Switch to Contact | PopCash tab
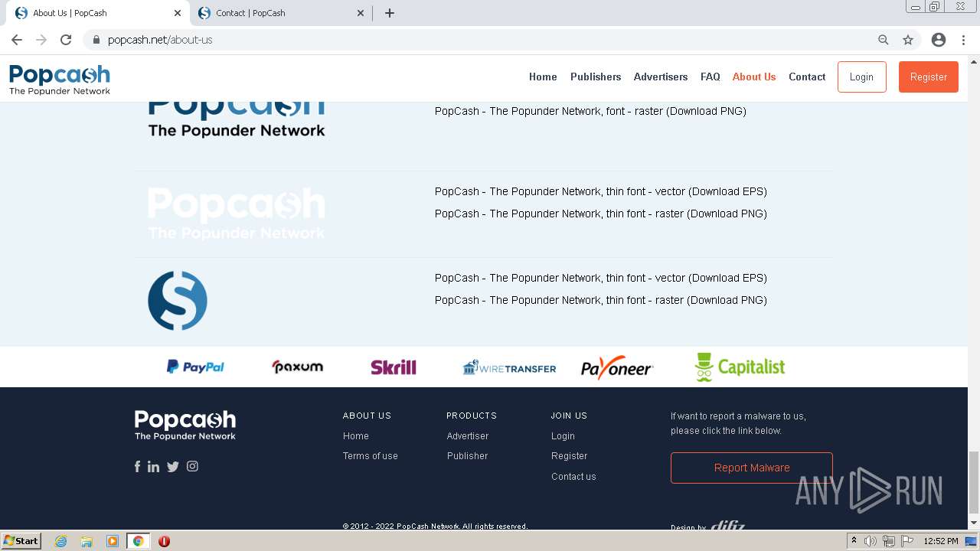The image size is (980, 551). (281, 13)
